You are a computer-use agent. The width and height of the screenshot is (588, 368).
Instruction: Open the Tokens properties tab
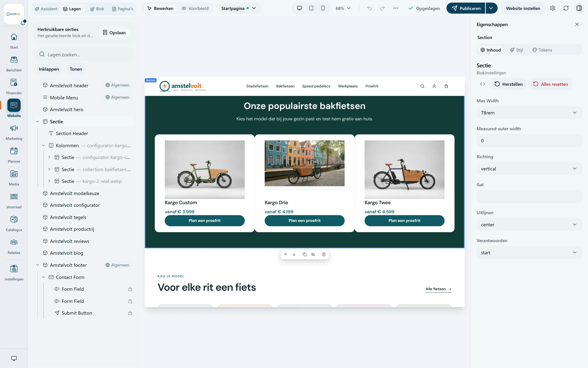coord(542,50)
